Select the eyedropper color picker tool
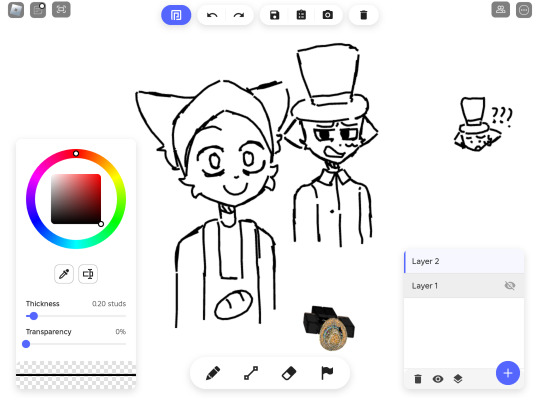This screenshot has width=540, height=405. click(64, 274)
